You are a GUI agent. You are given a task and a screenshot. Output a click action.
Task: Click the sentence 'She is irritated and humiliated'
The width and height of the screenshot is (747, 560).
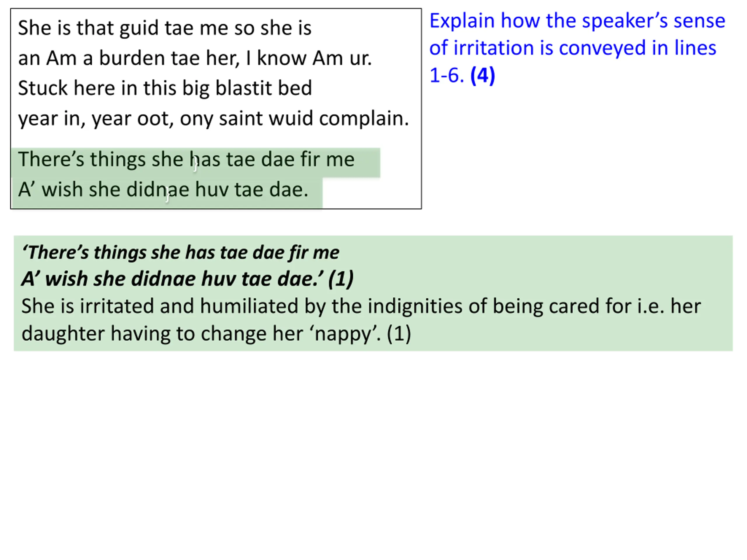point(361,306)
